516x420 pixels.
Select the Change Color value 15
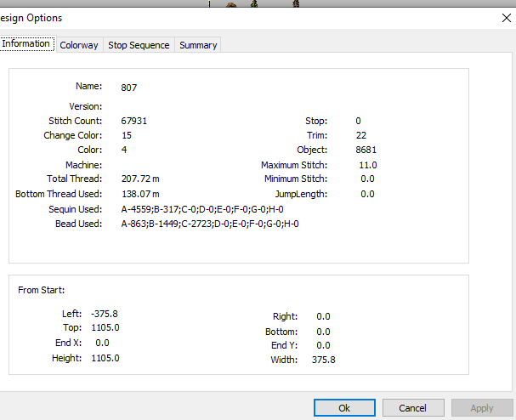[127, 135]
